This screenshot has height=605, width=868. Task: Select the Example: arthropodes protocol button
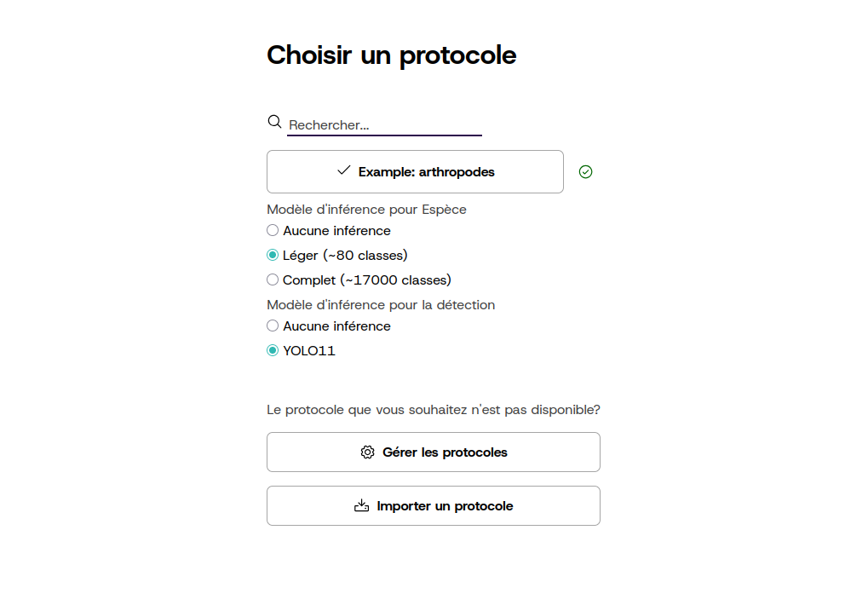point(415,171)
